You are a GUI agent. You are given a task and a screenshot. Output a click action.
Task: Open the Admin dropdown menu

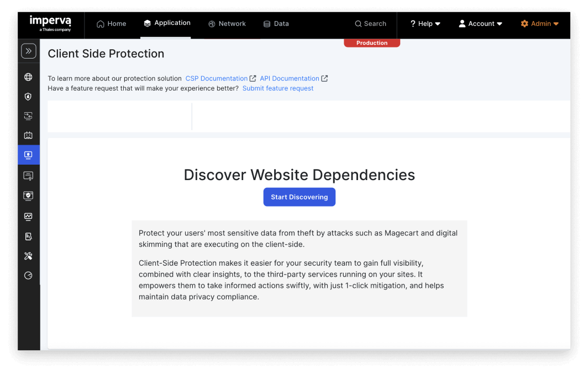click(539, 24)
